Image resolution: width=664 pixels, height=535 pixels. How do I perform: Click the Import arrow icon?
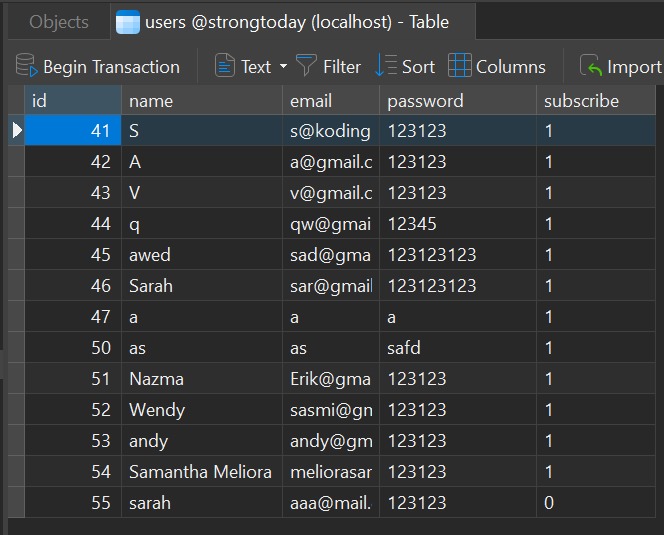coord(591,65)
